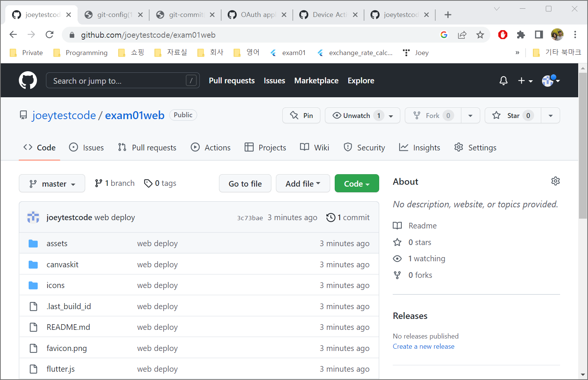Click the Chrome back arrow
The image size is (588, 380).
click(13, 35)
